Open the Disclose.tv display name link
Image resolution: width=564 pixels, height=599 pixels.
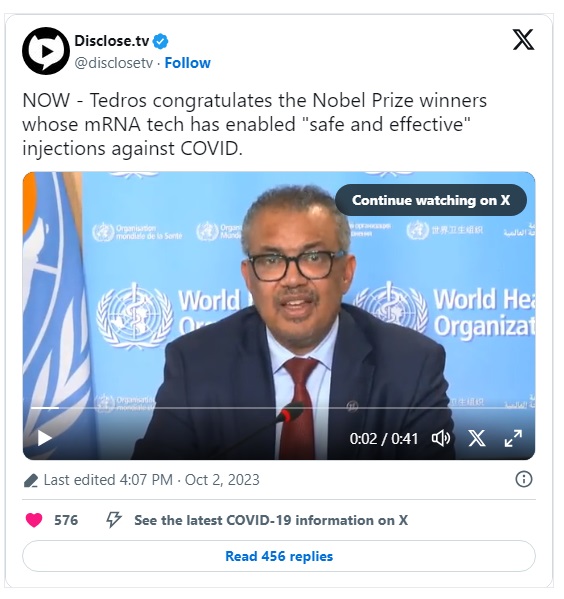112,41
